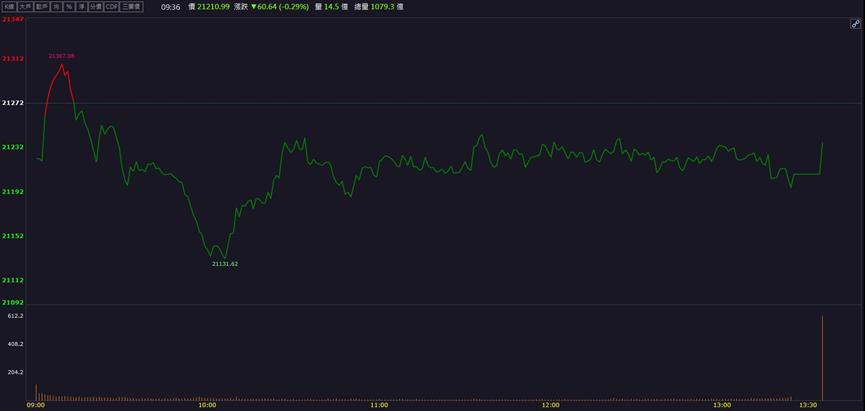Viewport: 865px width, 411px height.
Task: Click the 11:00 time axis label
Action: (380, 405)
